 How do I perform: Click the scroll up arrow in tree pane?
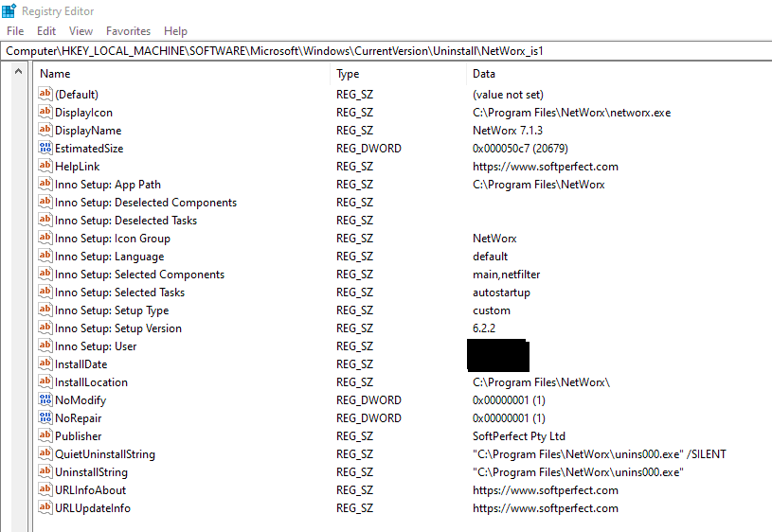click(18, 71)
